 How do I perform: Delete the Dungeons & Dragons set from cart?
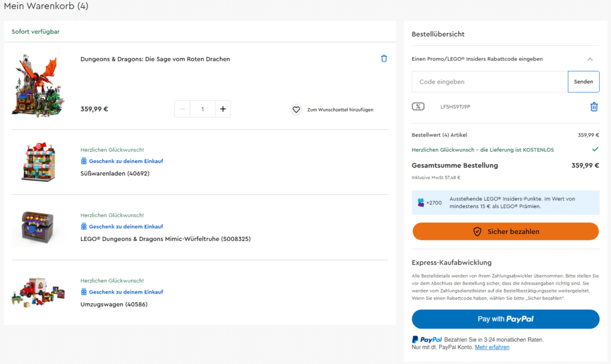pyautogui.click(x=384, y=58)
